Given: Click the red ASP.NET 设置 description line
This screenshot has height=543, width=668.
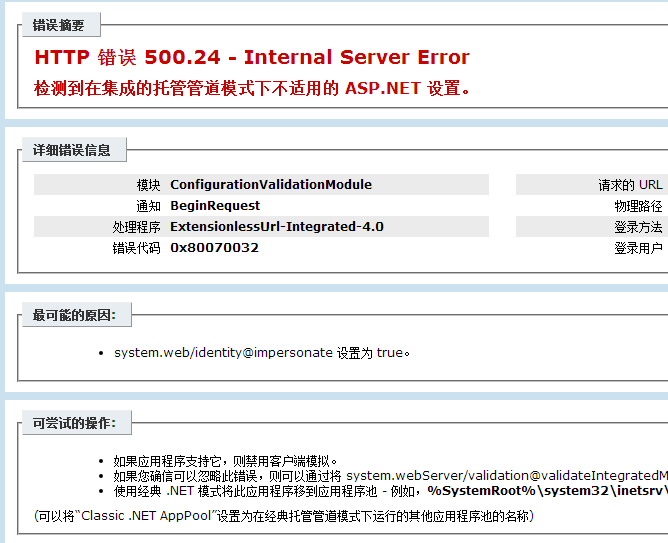Looking at the screenshot, I should tap(251, 88).
